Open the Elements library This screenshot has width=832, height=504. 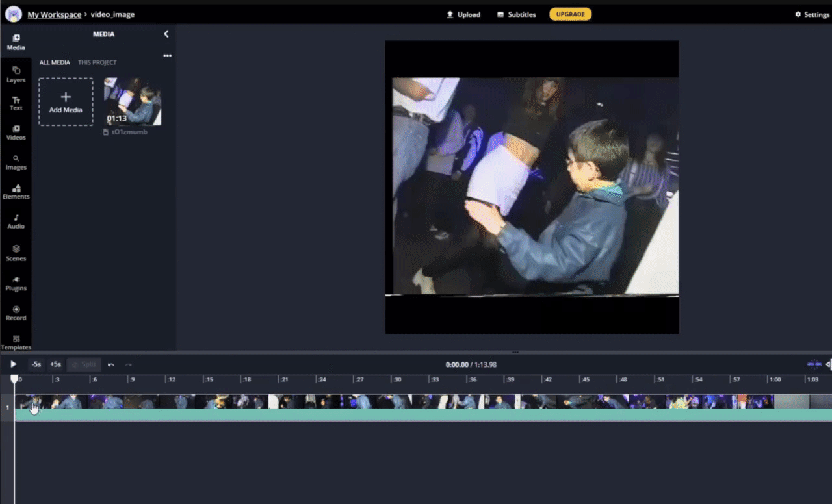pyautogui.click(x=16, y=192)
